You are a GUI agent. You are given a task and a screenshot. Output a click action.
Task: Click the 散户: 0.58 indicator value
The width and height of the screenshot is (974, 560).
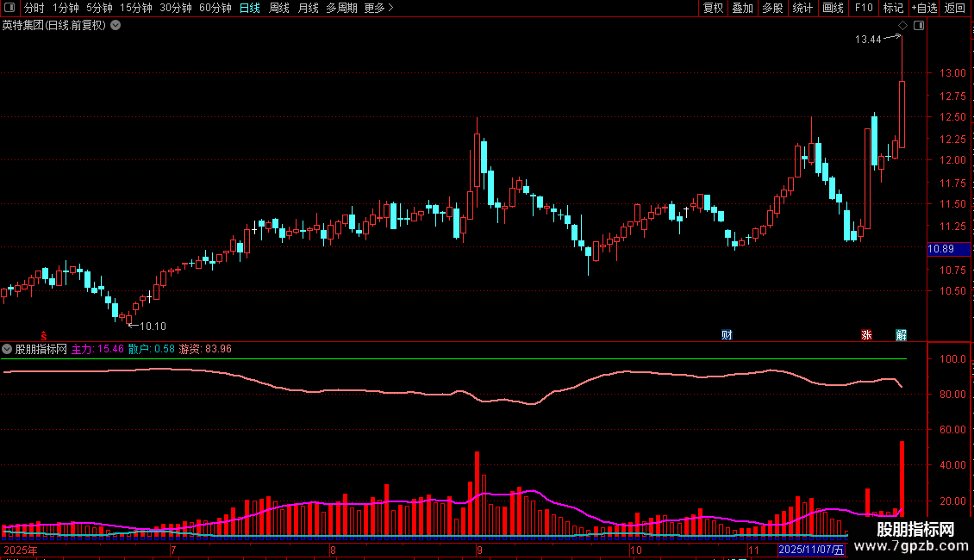click(x=152, y=349)
